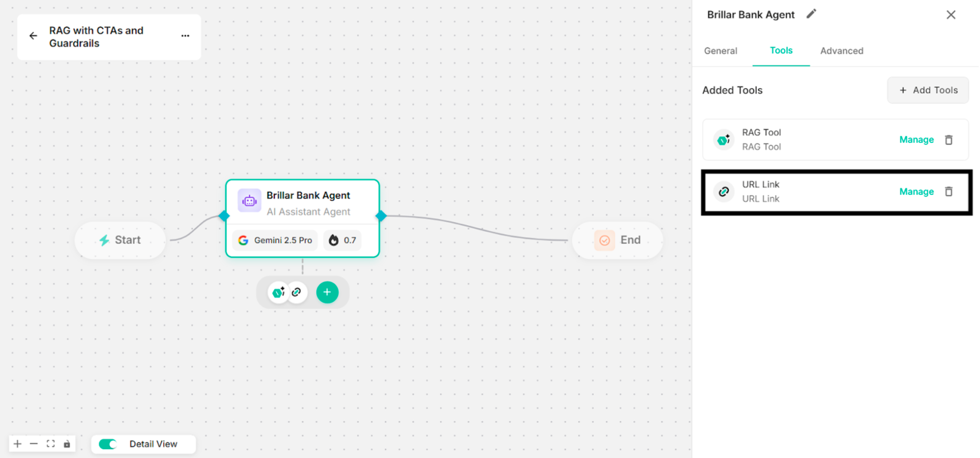980x458 pixels.
Task: Switch to the Advanced tab
Action: point(842,51)
